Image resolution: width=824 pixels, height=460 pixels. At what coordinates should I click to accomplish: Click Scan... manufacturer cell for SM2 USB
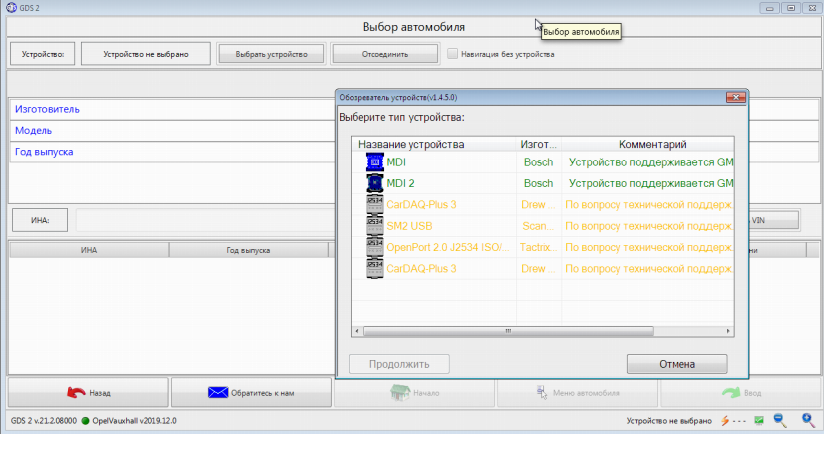(539, 226)
